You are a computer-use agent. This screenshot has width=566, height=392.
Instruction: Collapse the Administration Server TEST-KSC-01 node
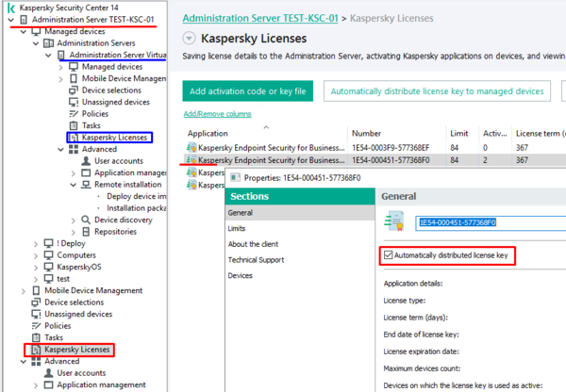click(10, 20)
